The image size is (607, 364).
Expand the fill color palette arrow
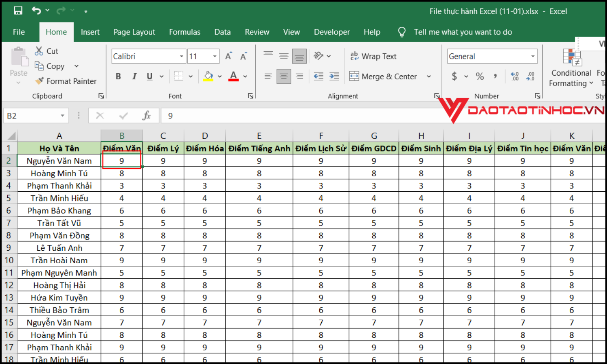click(x=220, y=76)
